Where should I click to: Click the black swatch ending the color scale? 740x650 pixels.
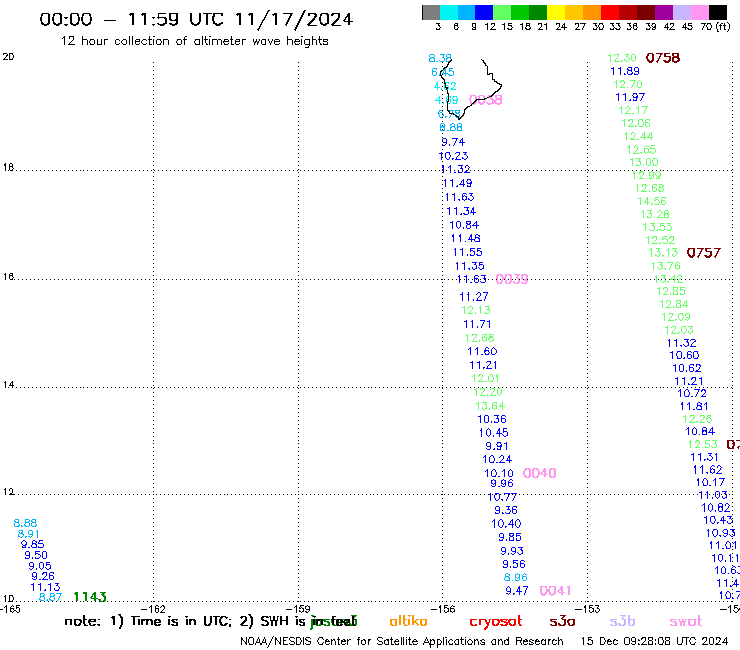coord(718,12)
